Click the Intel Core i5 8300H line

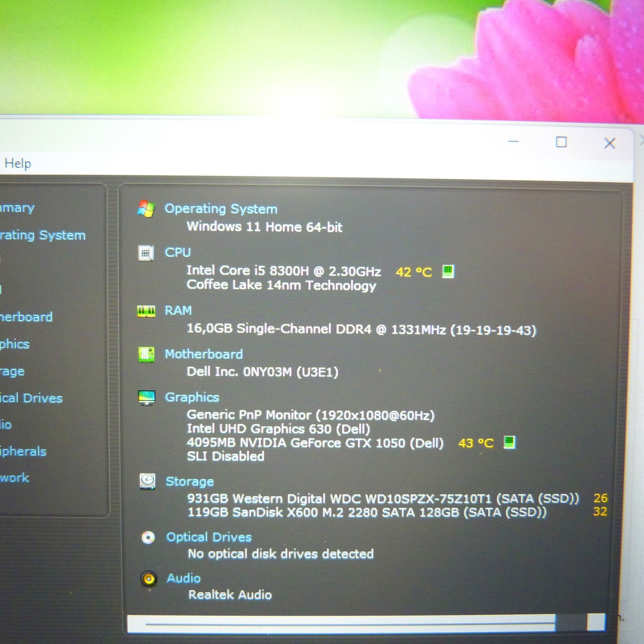coord(284,271)
